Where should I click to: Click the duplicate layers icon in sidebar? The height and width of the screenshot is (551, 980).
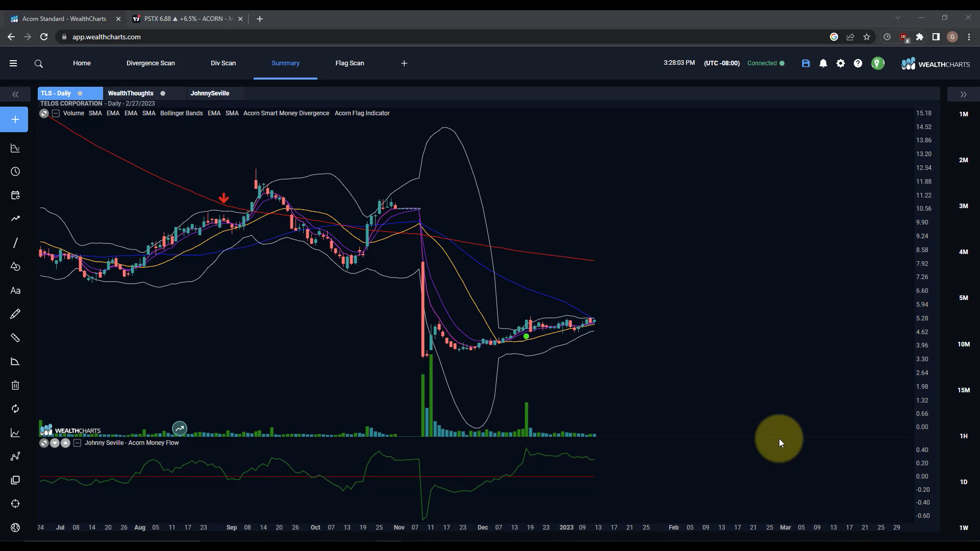(15, 480)
